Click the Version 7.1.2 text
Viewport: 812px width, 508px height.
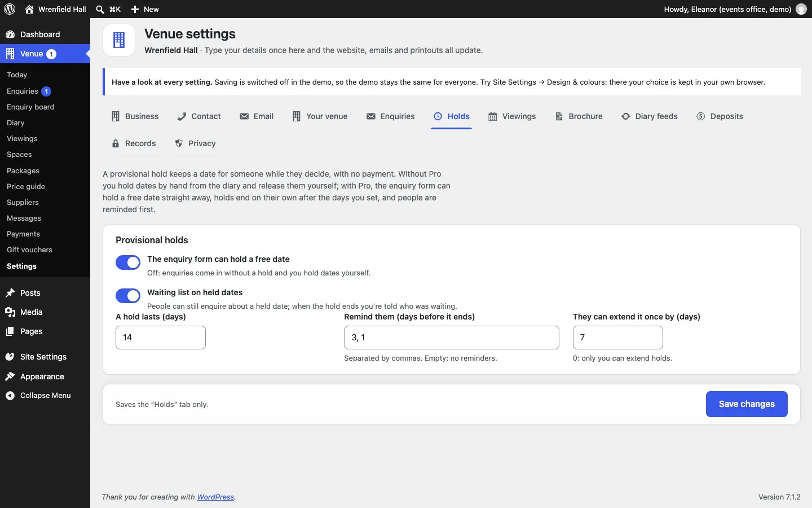(779, 497)
